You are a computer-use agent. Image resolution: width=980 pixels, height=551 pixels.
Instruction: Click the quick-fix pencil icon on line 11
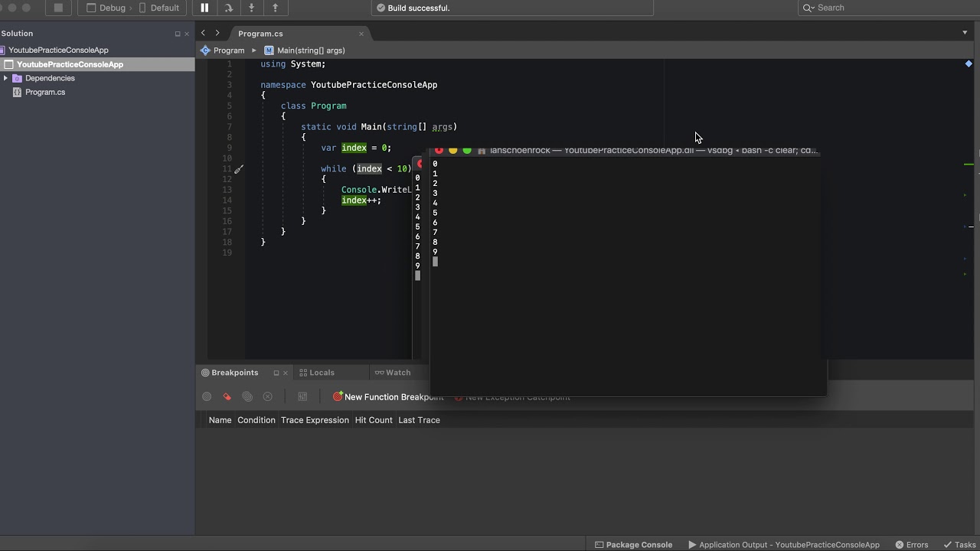pos(238,169)
